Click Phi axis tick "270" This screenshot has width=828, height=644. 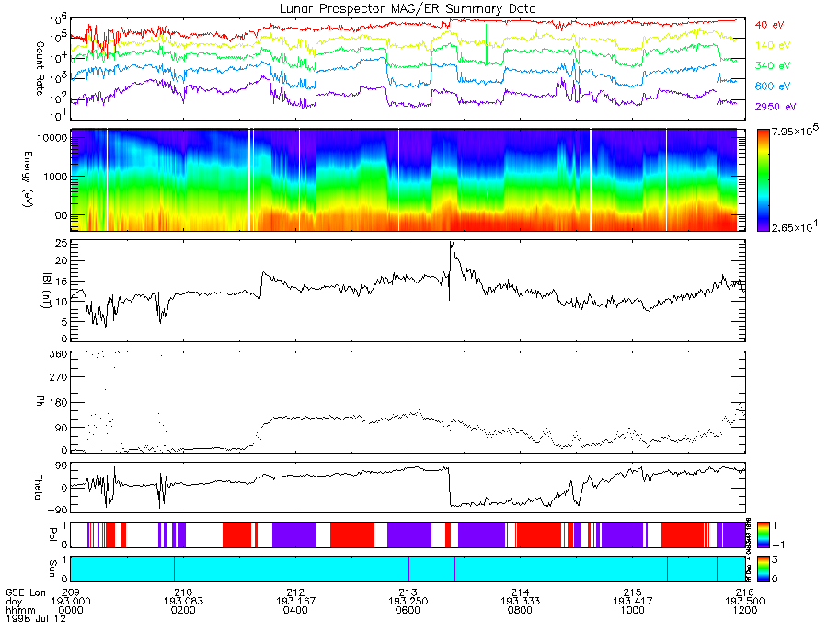59,377
